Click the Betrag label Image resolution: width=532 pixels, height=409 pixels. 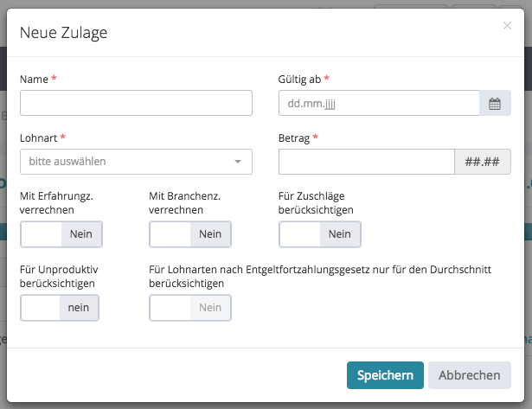pyautogui.click(x=294, y=137)
